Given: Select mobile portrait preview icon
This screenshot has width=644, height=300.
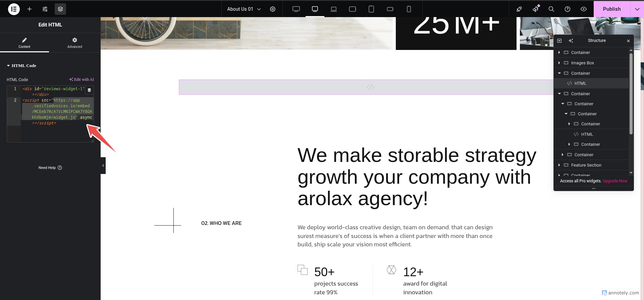Looking at the screenshot, I should click(409, 9).
